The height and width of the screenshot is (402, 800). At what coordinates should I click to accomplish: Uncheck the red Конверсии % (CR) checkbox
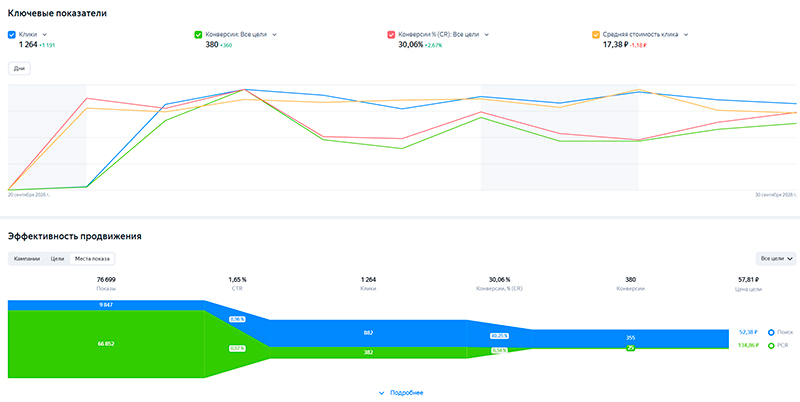391,35
